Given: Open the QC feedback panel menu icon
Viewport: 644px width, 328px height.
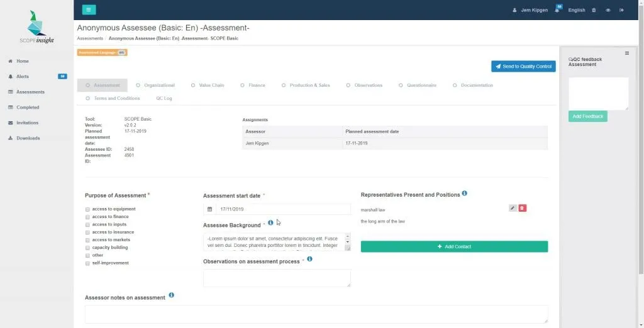Looking at the screenshot, I should [627, 53].
